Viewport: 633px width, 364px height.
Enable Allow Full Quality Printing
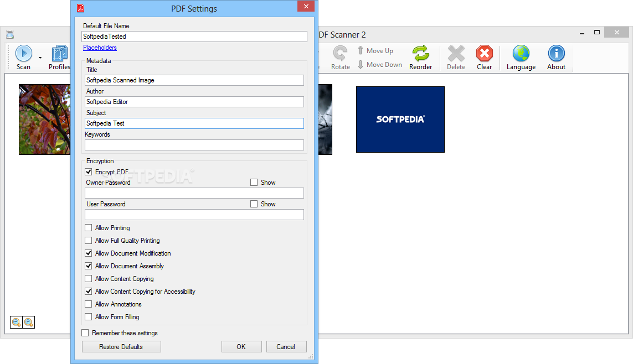pos(89,240)
